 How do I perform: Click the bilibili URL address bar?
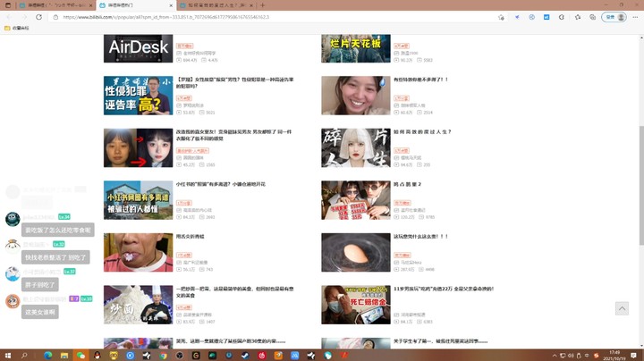pyautogui.click(x=275, y=17)
